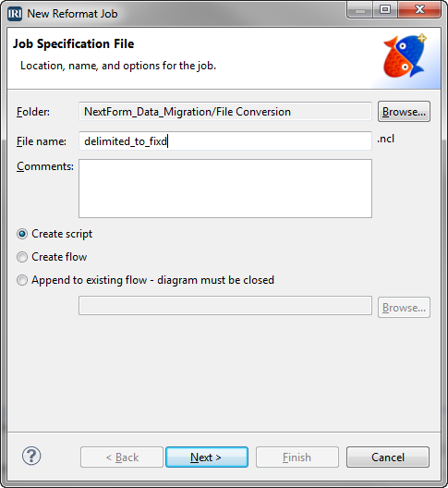Screen dimensions: 448x488
Task: Select Append to existing flow option
Action: point(145,280)
